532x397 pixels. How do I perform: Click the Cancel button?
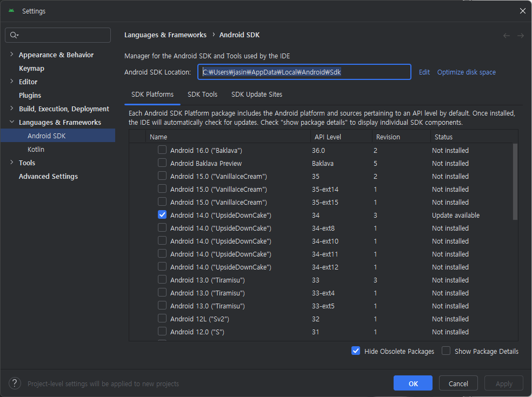click(458, 383)
